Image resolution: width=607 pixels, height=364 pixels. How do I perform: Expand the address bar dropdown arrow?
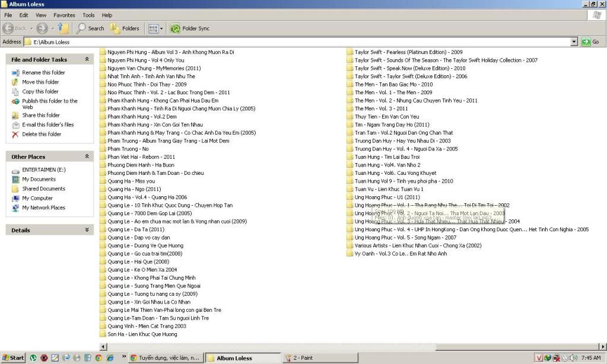(574, 42)
